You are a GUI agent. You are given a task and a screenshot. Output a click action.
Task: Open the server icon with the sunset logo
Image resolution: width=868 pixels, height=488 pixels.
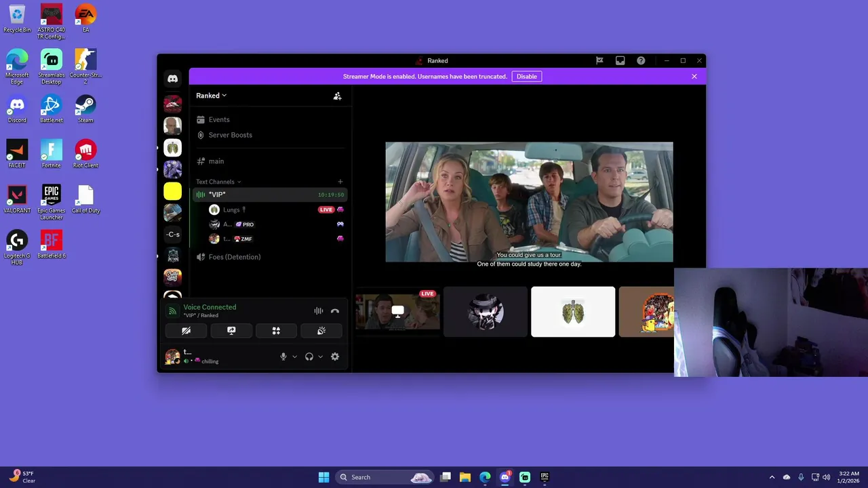[173, 278]
